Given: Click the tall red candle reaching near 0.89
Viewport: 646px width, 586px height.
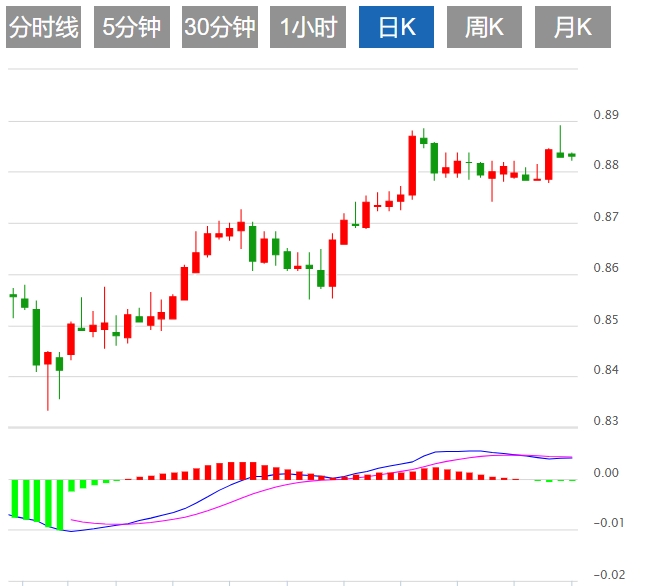Looking at the screenshot, I should pyautogui.click(x=412, y=165).
